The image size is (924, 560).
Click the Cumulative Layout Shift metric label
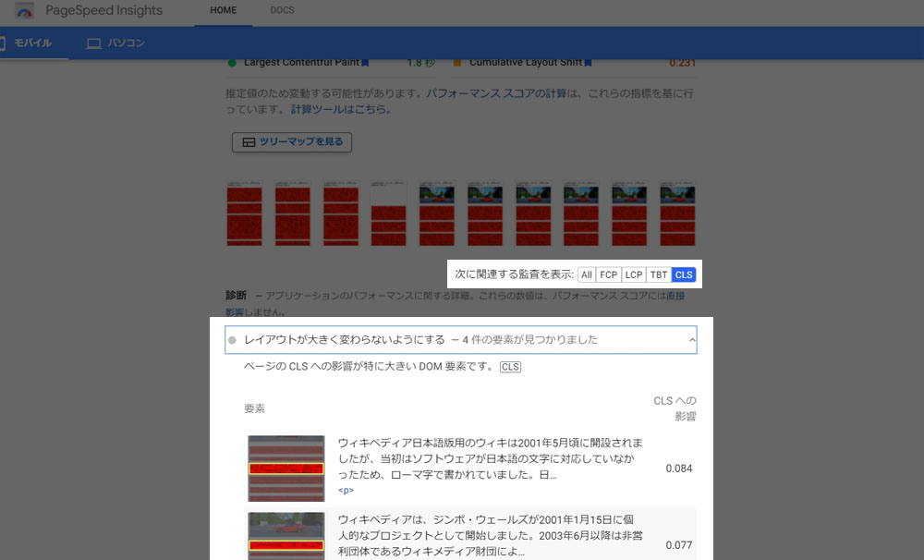click(x=525, y=63)
